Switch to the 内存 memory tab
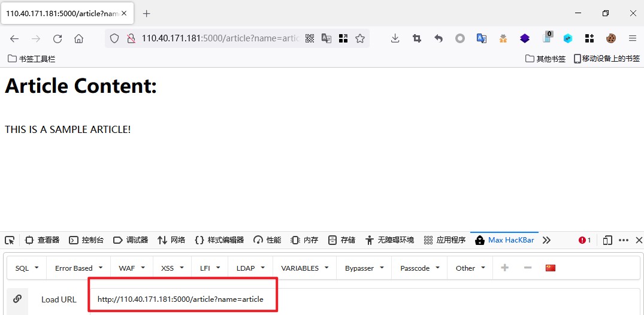This screenshot has height=315, width=644. [x=304, y=240]
